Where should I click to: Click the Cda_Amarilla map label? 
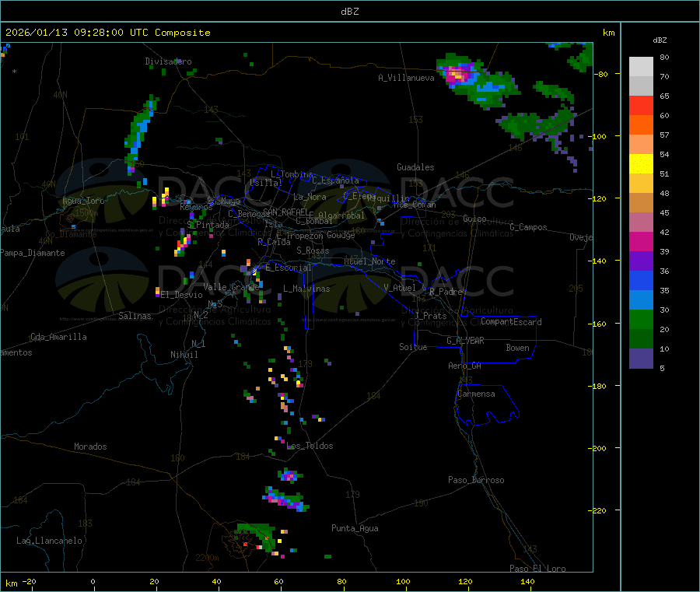58,337
